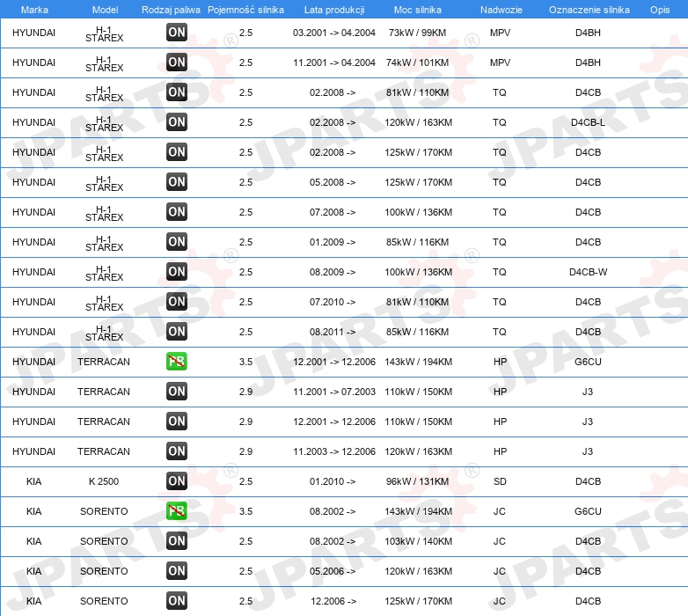
Task: Click the Rodzaj paliwa column header
Action: click(171, 10)
